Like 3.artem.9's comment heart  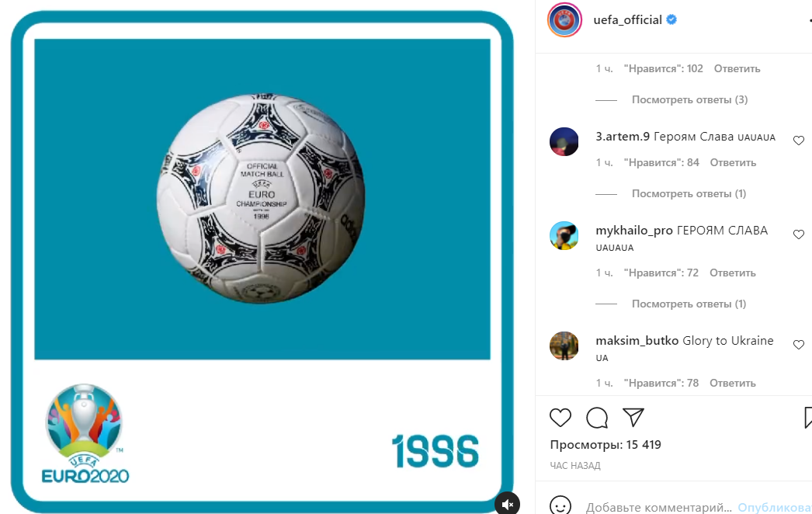(x=799, y=141)
